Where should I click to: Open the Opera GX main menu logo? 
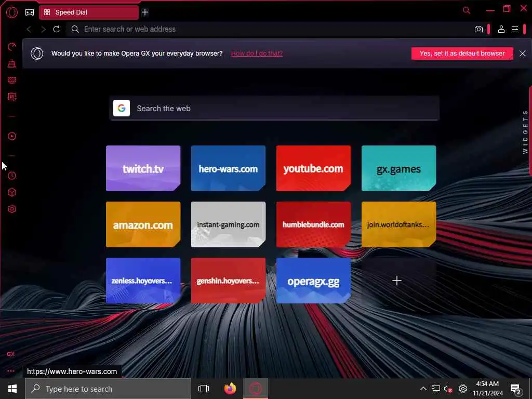[x=11, y=12]
